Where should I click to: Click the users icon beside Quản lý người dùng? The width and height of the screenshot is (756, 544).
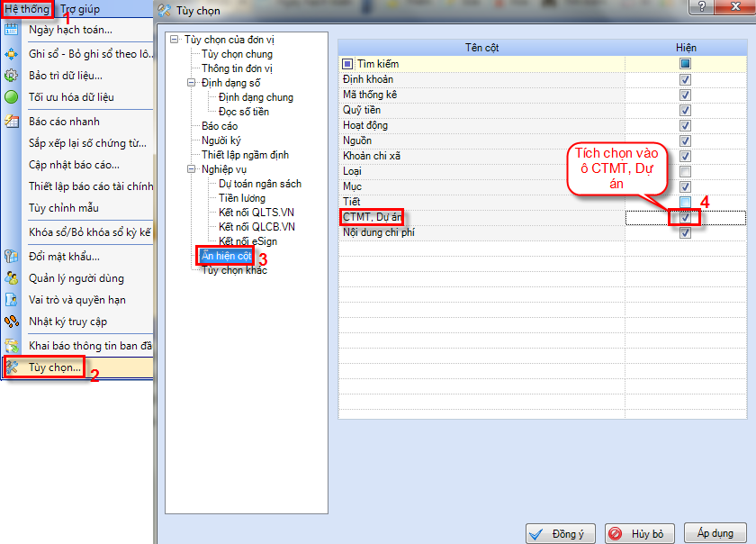tap(11, 278)
